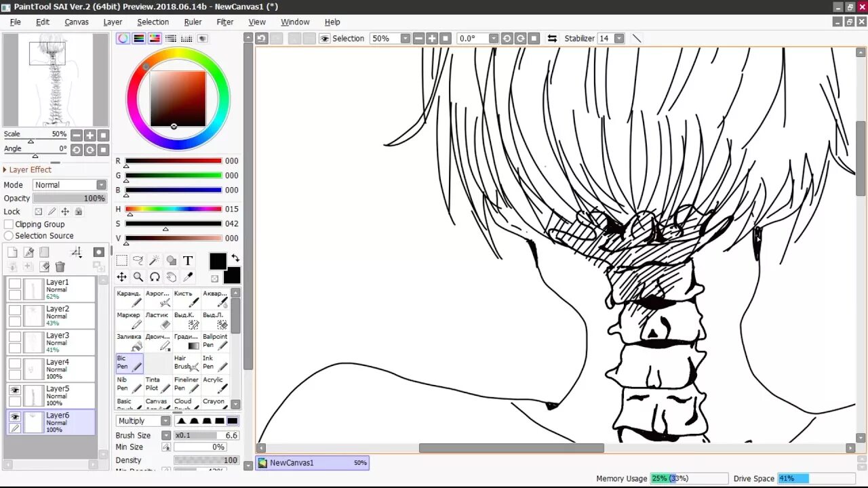Enable the Clipping Group checkbox
This screenshot has height=488, width=868.
point(9,224)
